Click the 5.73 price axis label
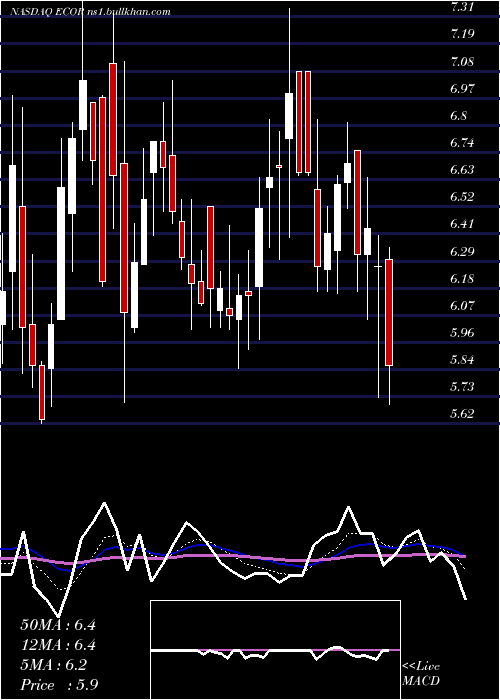500x700 pixels. pos(462,387)
